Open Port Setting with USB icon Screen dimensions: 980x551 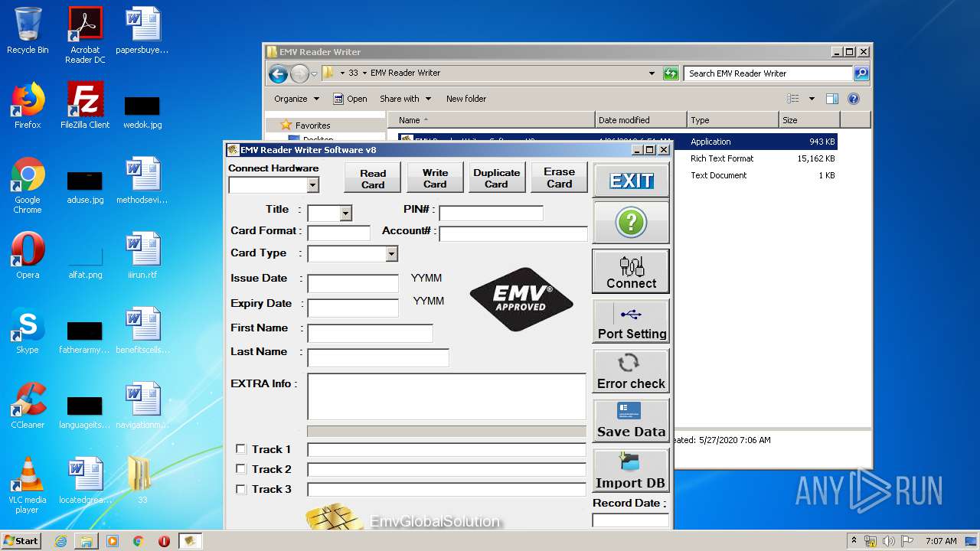pyautogui.click(x=631, y=321)
